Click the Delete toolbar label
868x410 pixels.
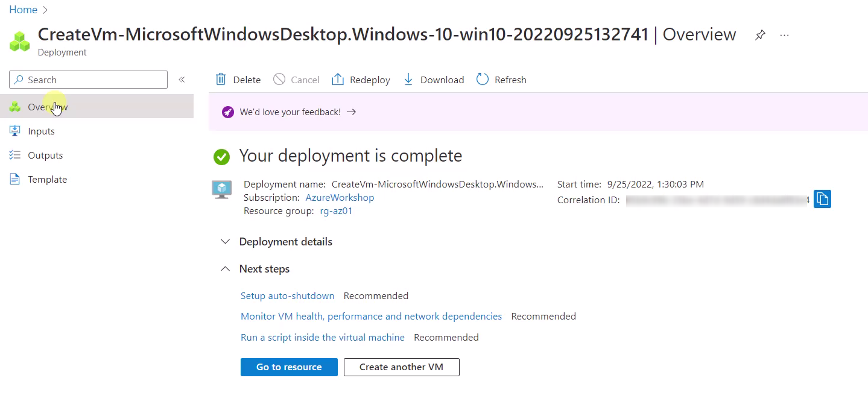click(x=247, y=80)
